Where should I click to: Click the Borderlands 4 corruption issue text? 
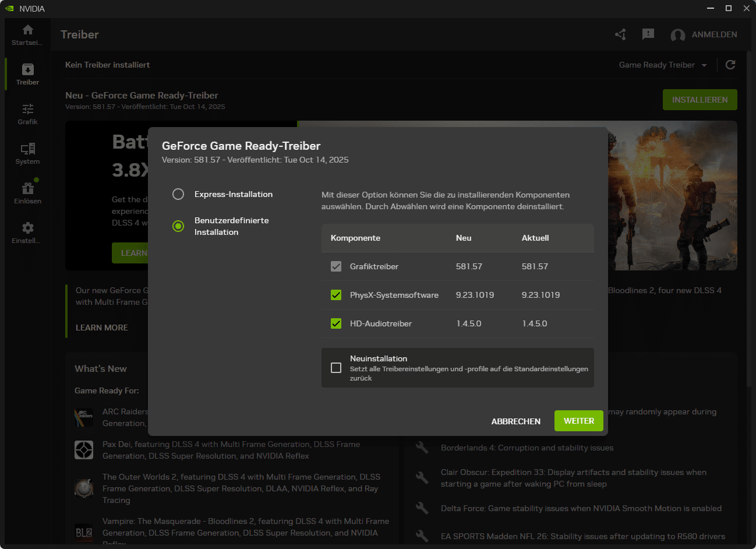527,448
